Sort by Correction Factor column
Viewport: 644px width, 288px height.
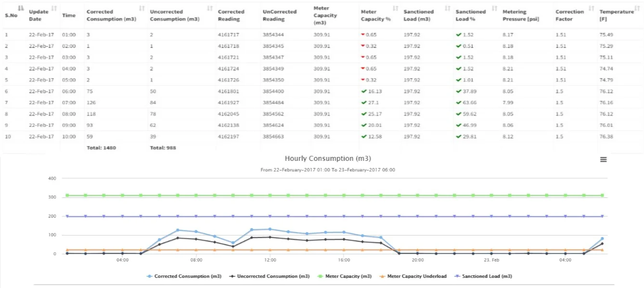click(x=592, y=9)
